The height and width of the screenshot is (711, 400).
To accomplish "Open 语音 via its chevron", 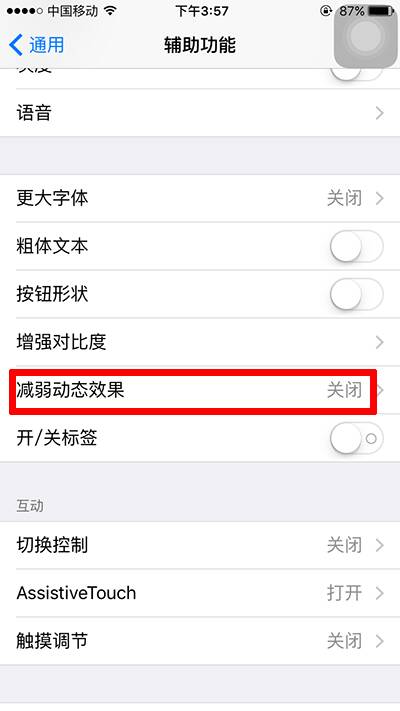I will point(380,113).
